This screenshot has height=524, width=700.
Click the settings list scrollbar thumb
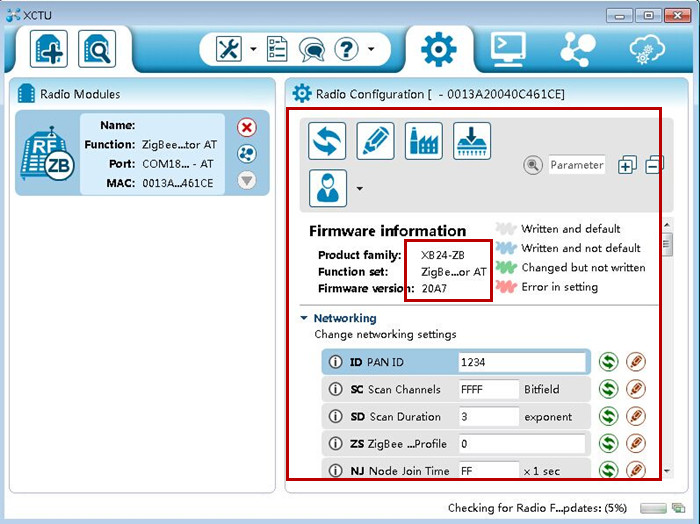pyautogui.click(x=667, y=244)
